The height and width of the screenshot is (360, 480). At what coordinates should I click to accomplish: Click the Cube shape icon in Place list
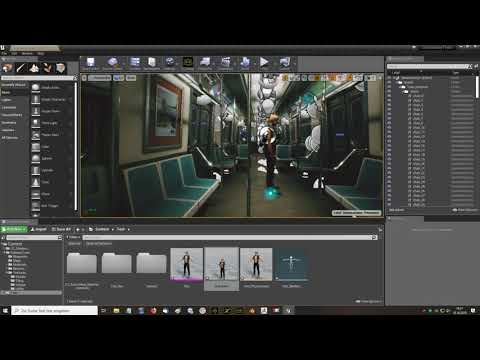(x=36, y=147)
